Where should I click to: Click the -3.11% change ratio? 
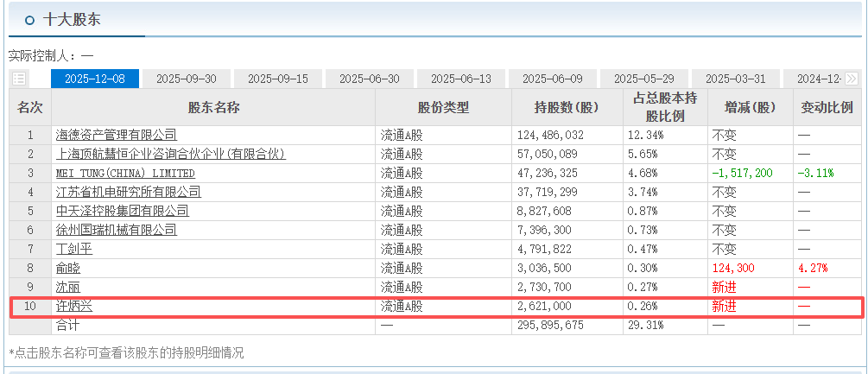(x=815, y=173)
